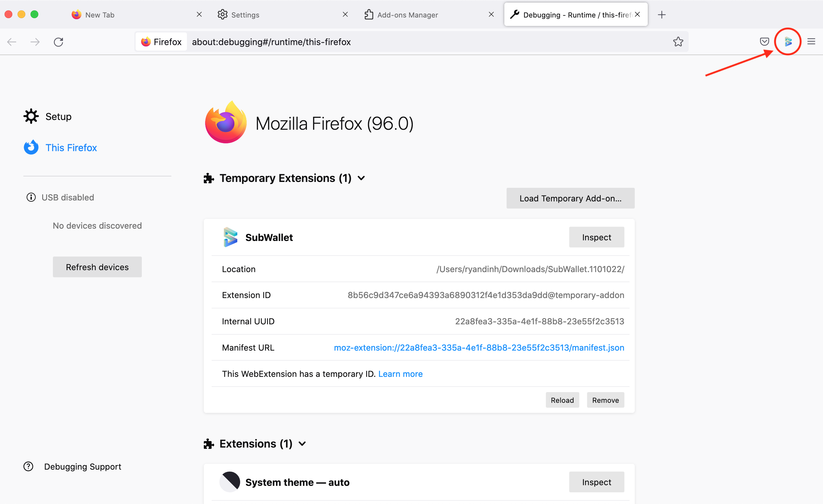Viewport: 823px width, 504px height.
Task: Click the Temporary Extensions puzzle icon
Action: tap(209, 178)
